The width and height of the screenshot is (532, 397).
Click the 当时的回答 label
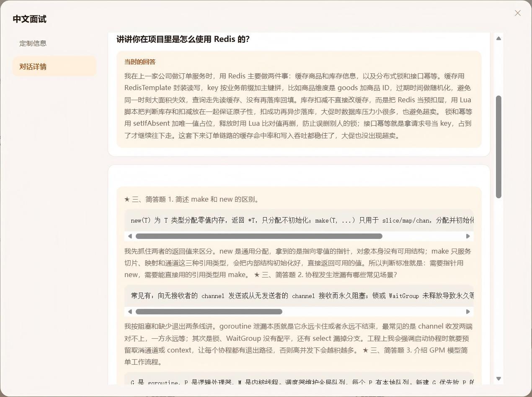[140, 62]
